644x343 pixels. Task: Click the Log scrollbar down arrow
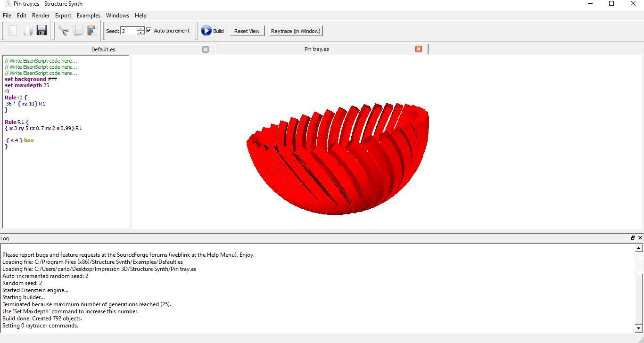pos(639,328)
